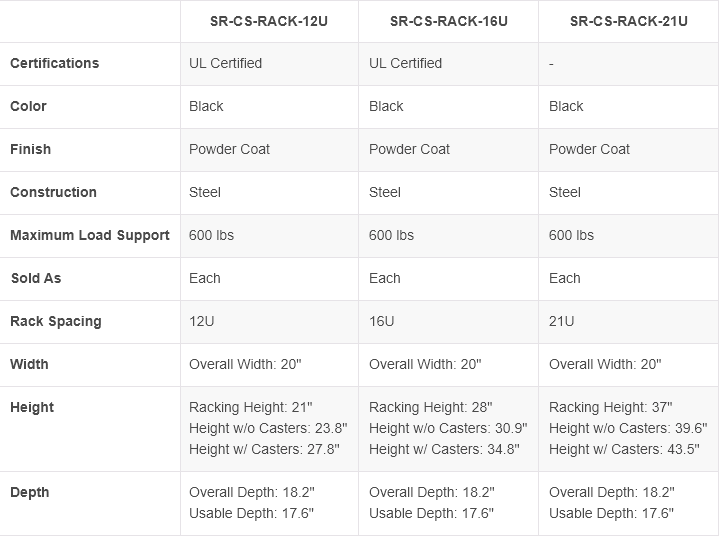Click the 16U rack spacing value

[382, 321]
